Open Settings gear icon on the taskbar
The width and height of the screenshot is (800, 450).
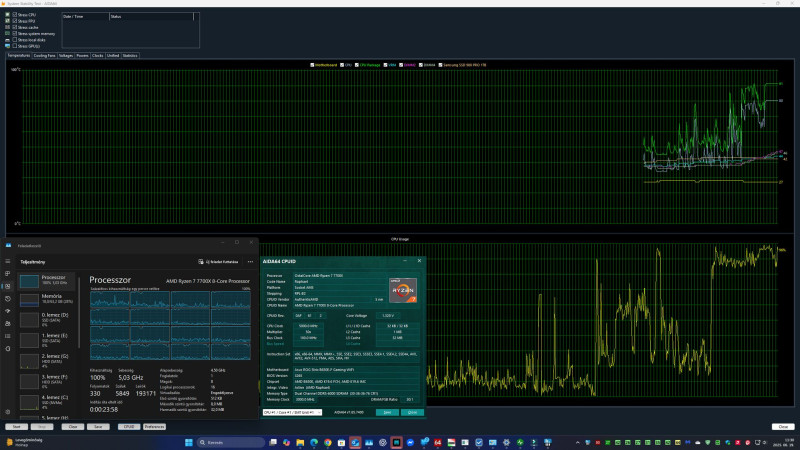tap(506, 442)
